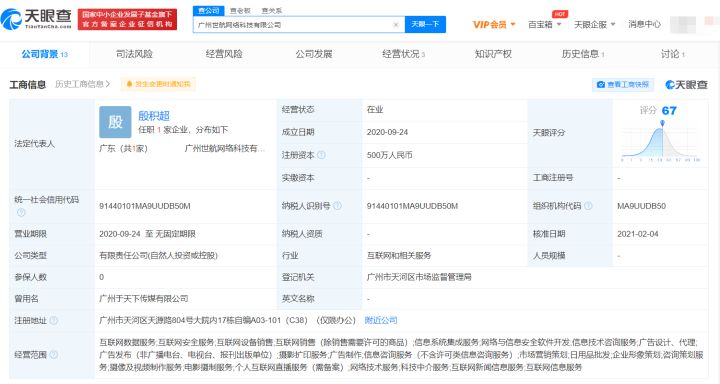Viewport: 720px width, 384px height.
Task: Switch to 公司背景 tab
Action: [45, 54]
